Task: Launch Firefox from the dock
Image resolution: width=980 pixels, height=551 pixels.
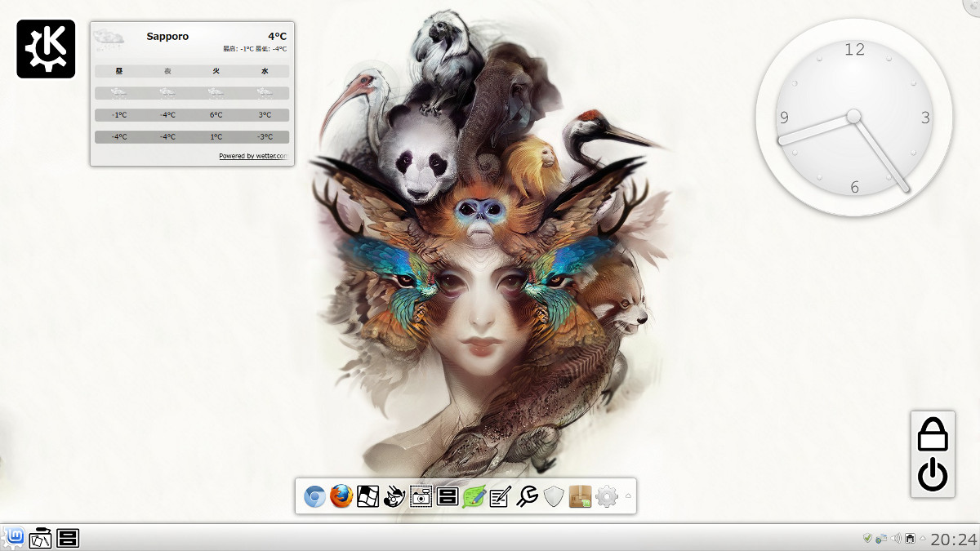Action: (x=341, y=496)
